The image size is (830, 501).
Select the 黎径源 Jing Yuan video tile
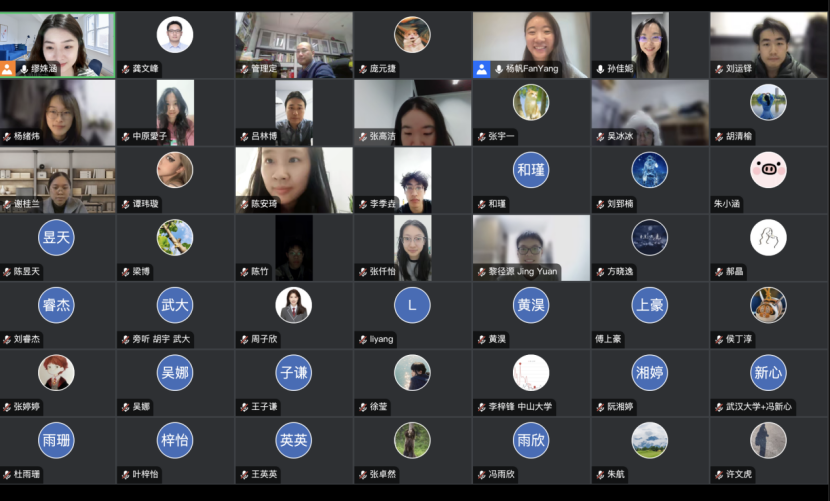coord(531,247)
